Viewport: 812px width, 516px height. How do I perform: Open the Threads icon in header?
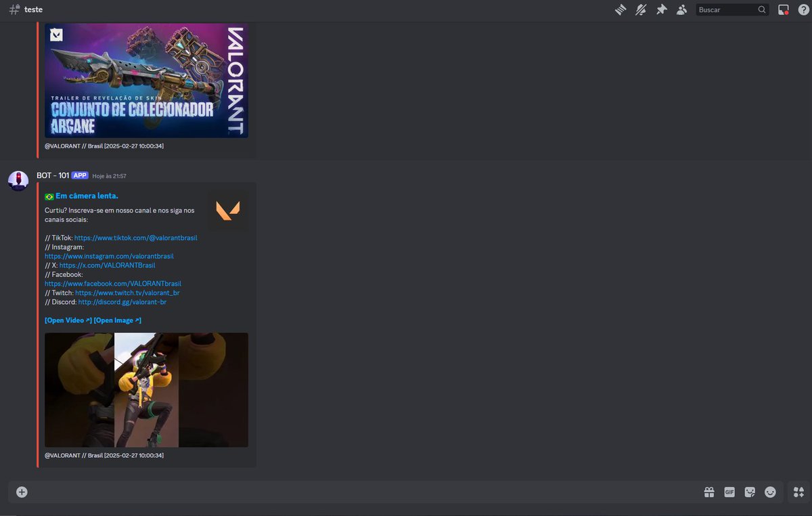click(x=620, y=9)
